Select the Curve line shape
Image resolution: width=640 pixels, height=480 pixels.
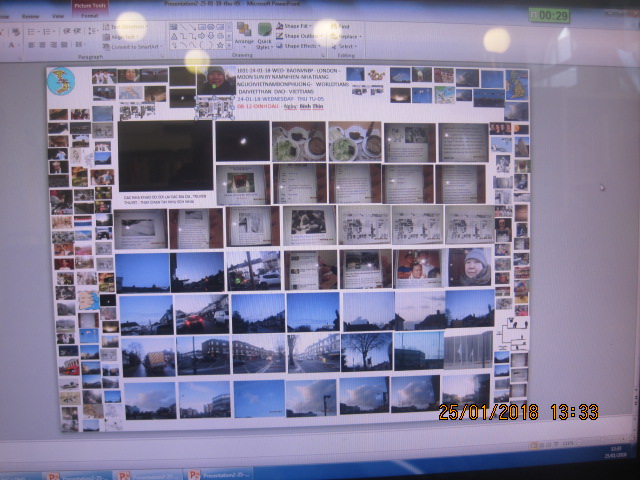pos(193,45)
